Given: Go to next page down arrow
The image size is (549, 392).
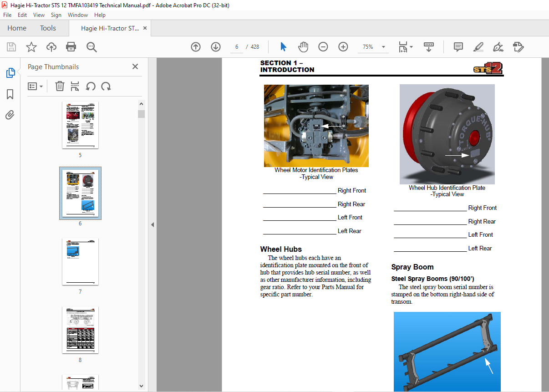Looking at the screenshot, I should [x=216, y=47].
